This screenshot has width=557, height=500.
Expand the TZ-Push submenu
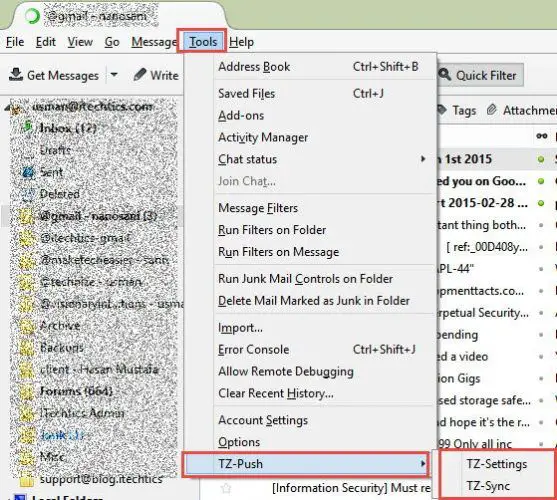[306, 464]
